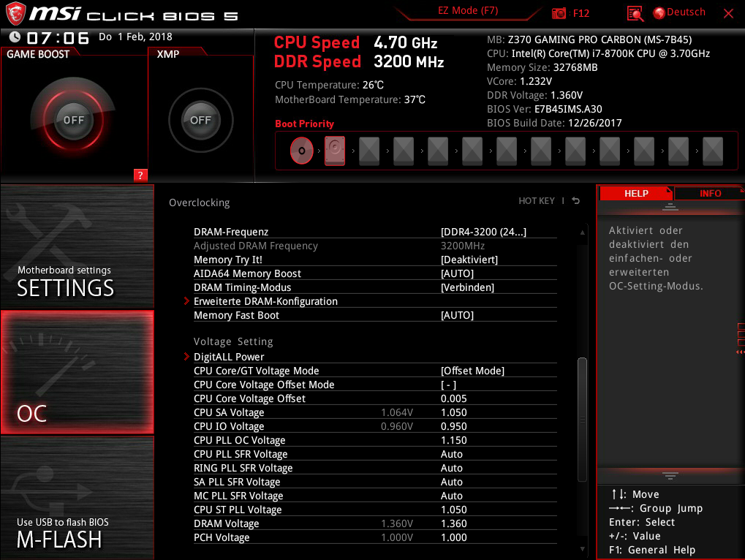Click the Voltage Setting heading
Image resolution: width=745 pixels, height=560 pixels.
pos(233,341)
